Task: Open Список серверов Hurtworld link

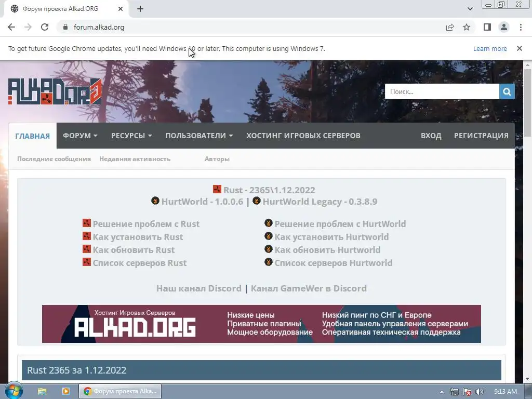Action: pos(333,263)
